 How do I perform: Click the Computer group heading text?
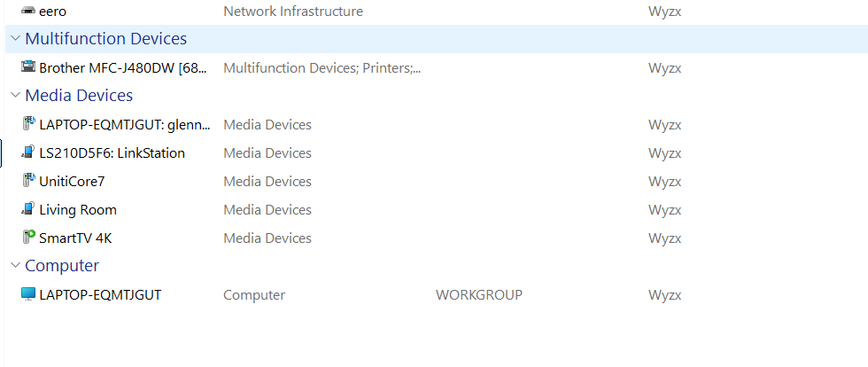pyautogui.click(x=62, y=266)
